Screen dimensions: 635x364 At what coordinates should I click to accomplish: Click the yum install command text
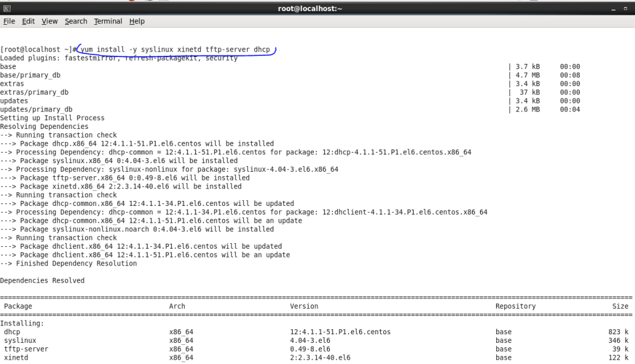coord(175,50)
